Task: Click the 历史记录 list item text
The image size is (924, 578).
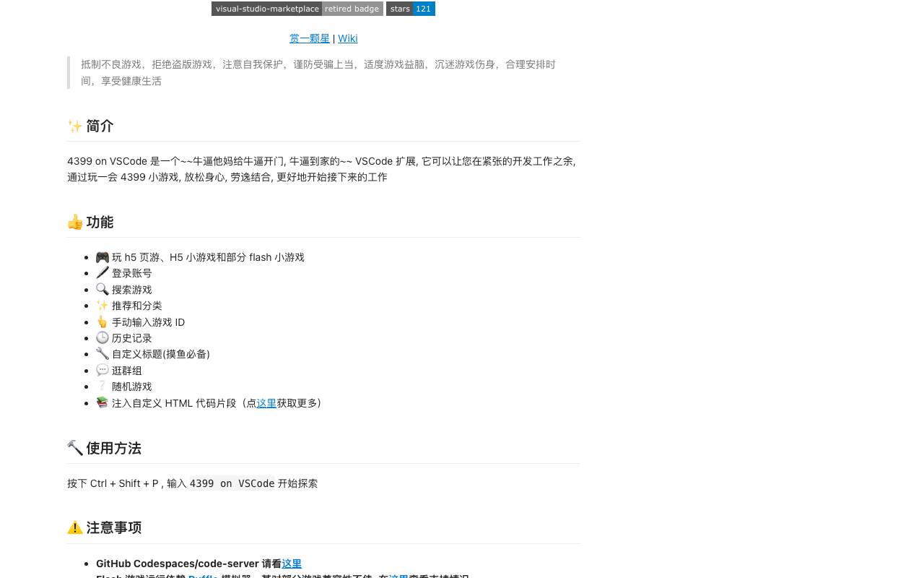Action: [132, 338]
